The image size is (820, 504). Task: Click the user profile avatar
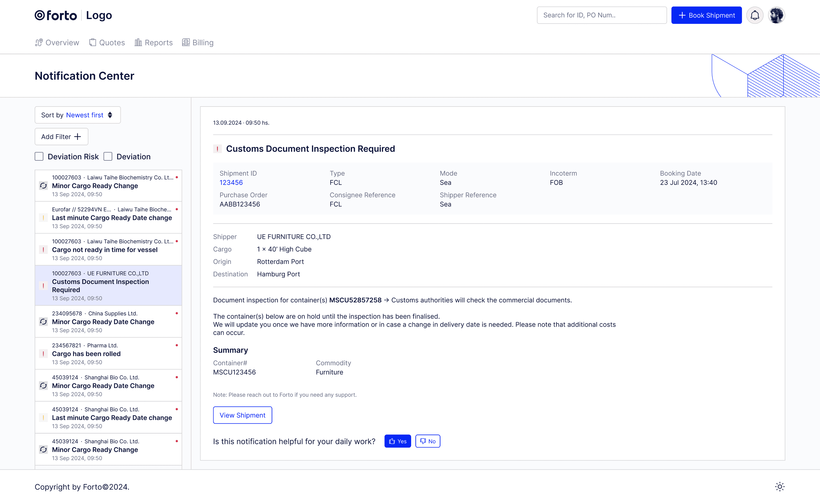(776, 15)
